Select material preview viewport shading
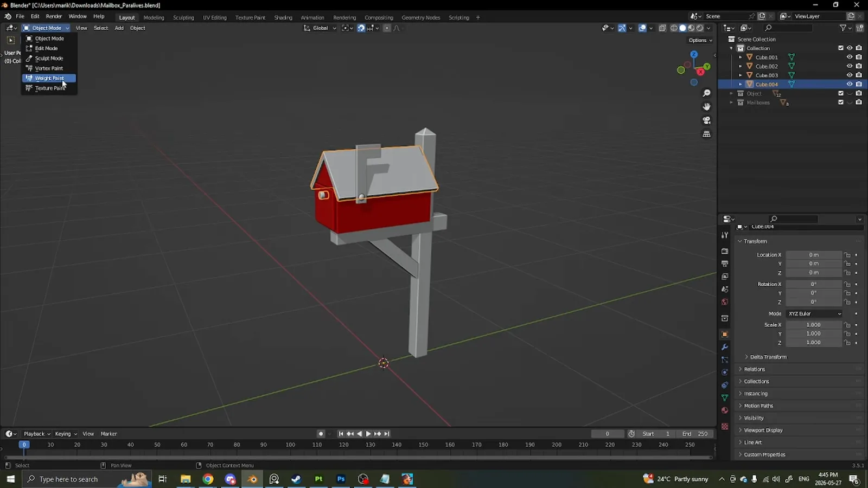The image size is (868, 488). click(691, 28)
